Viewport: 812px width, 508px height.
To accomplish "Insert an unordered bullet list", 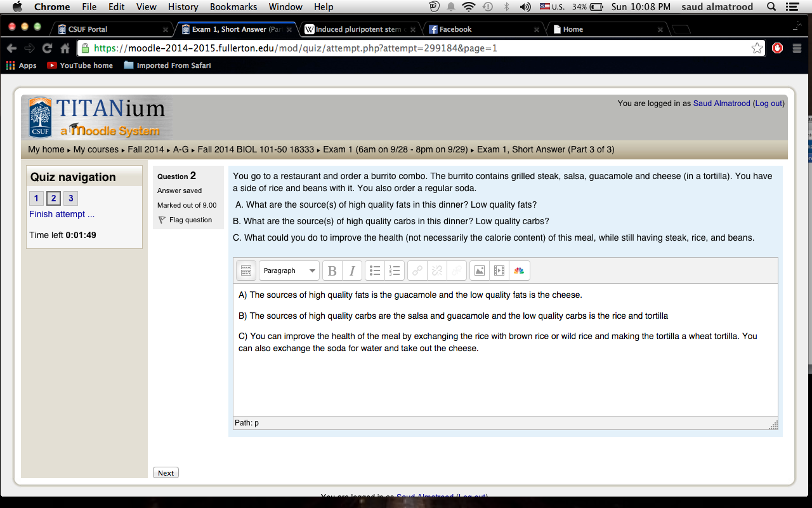I will coord(375,271).
